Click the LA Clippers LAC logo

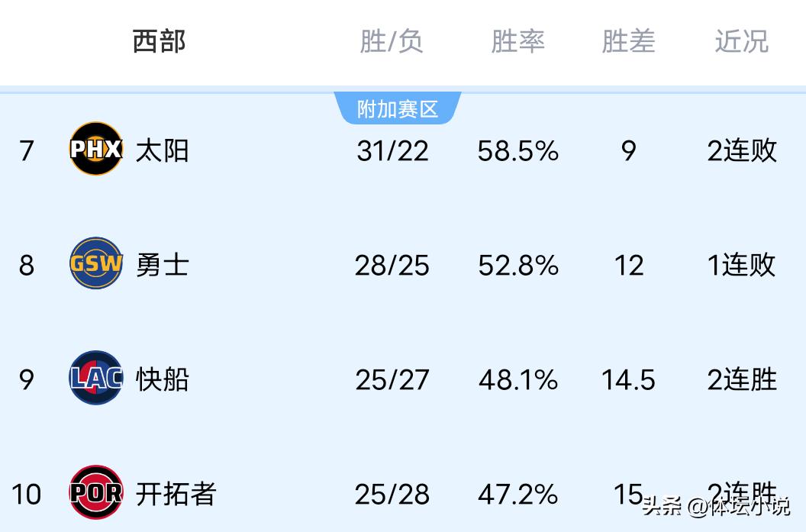(x=95, y=378)
